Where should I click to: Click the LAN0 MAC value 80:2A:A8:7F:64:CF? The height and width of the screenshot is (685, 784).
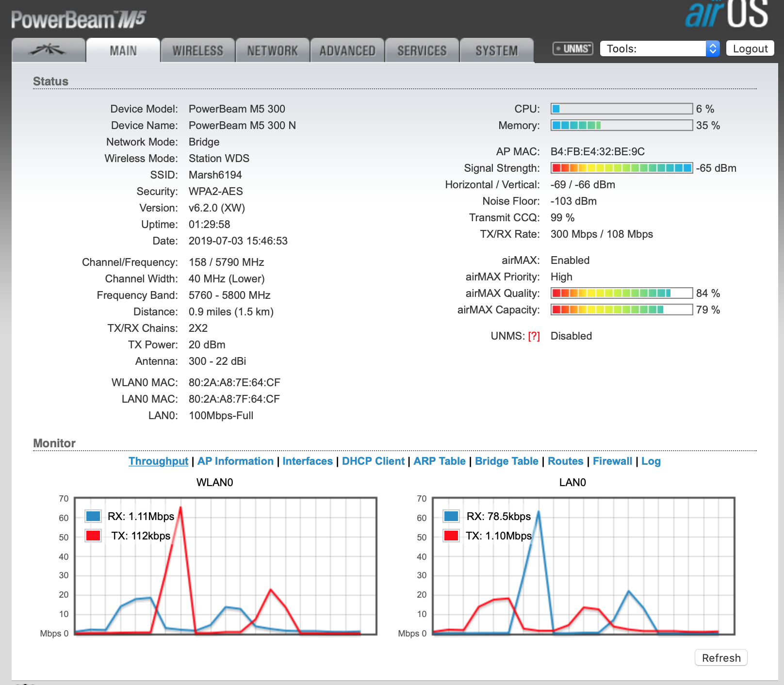[x=234, y=399]
